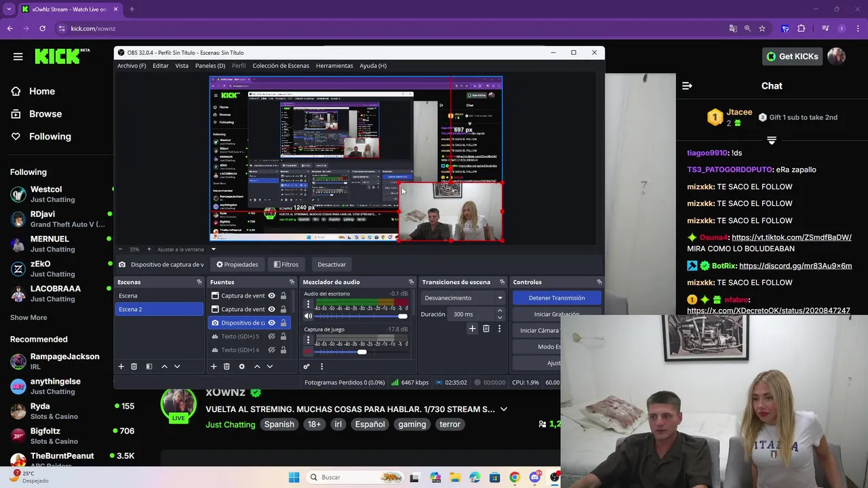Open Propiedades for selected source
This screenshot has width=868, height=488.
237,264
